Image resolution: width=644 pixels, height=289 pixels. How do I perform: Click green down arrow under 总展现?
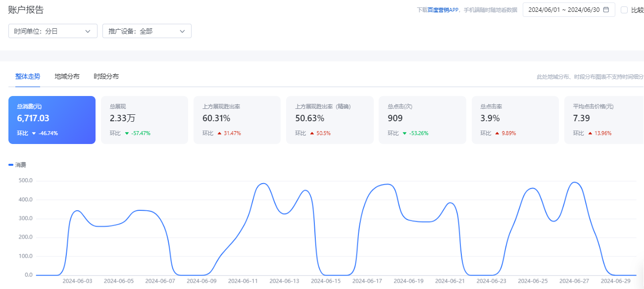pos(127,134)
